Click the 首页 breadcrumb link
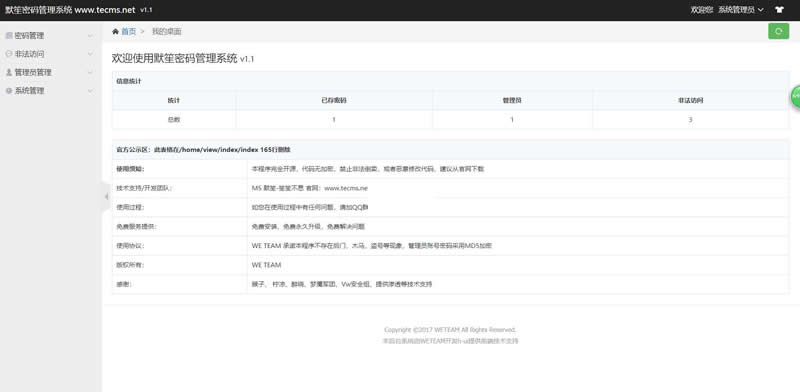This screenshot has width=800, height=392. point(129,32)
